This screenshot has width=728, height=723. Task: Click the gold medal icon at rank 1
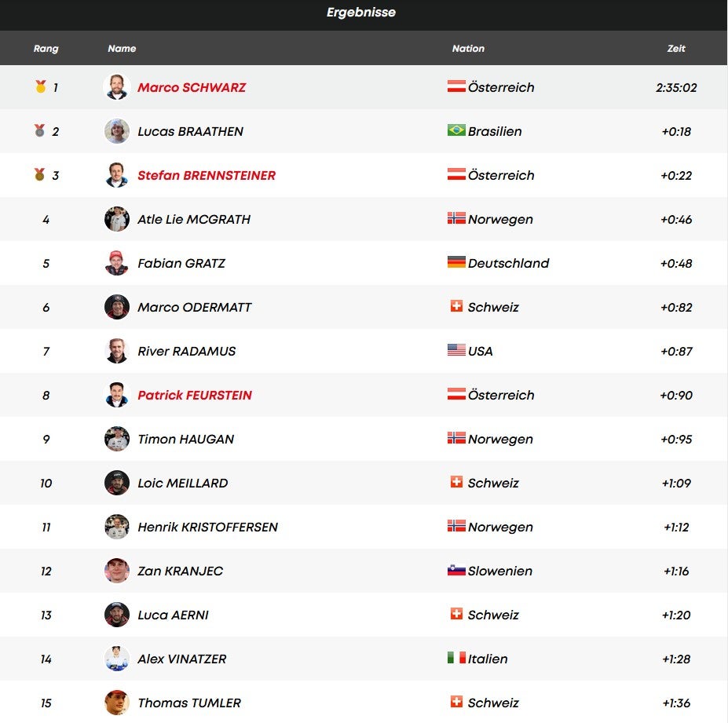(40, 87)
